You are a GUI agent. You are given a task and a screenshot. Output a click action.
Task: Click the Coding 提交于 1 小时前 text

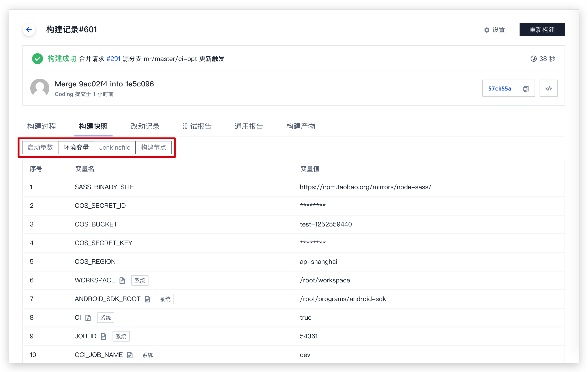tap(84, 94)
